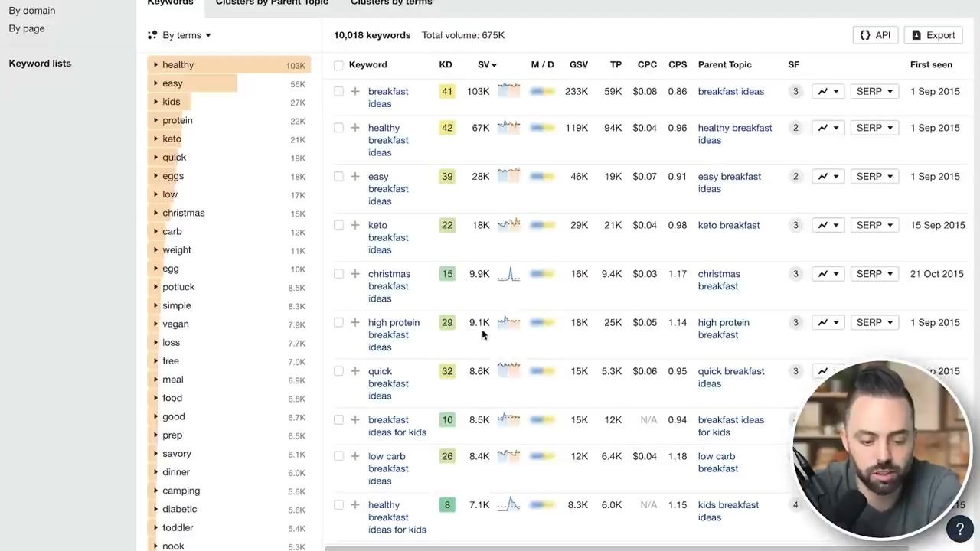The image size is (980, 551).
Task: Click plus icon for 'keto breakfast ideas'
Action: click(355, 225)
